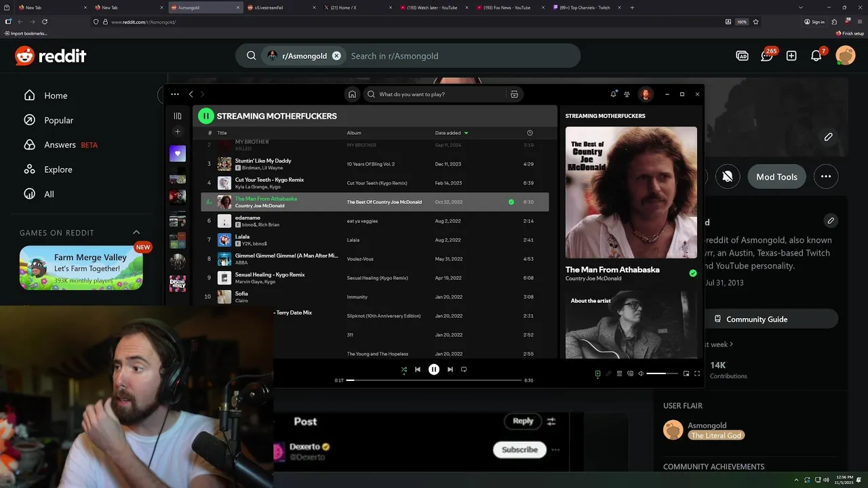Open album link 10 Years Of Bling Vol. 2

tap(370, 164)
